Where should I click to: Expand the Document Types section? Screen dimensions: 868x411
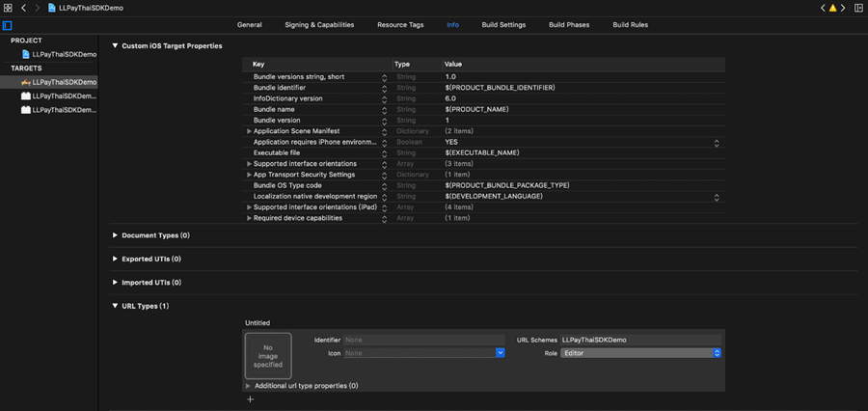pyautogui.click(x=115, y=235)
